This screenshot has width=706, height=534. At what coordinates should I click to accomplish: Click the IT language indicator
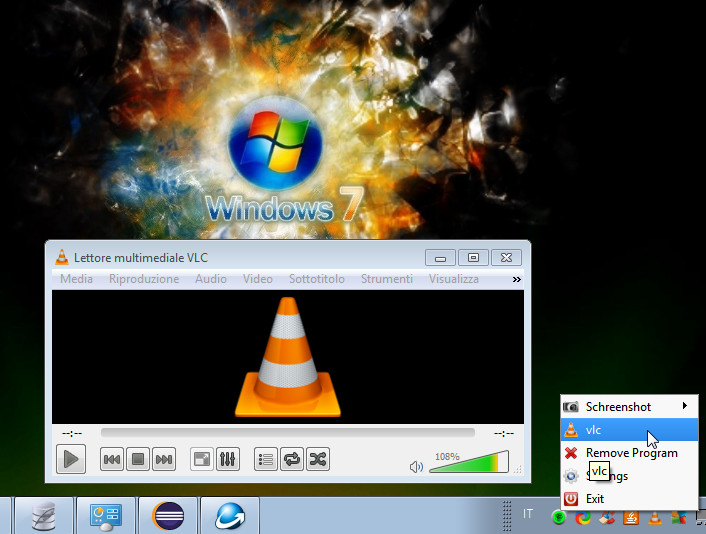(x=528, y=514)
